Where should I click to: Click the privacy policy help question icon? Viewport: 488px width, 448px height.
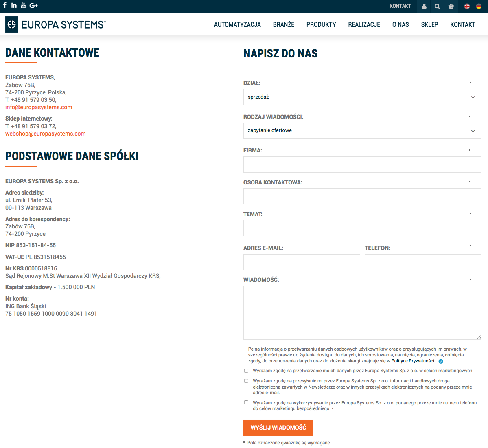(441, 361)
